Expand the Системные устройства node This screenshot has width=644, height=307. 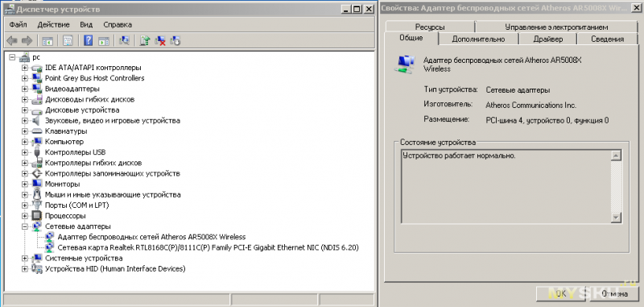click(25, 259)
